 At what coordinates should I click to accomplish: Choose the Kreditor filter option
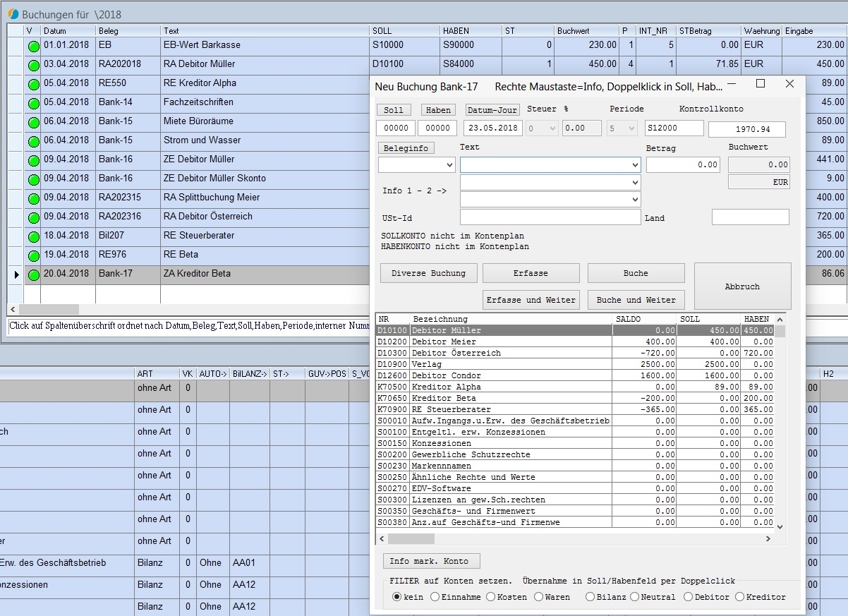(x=739, y=597)
